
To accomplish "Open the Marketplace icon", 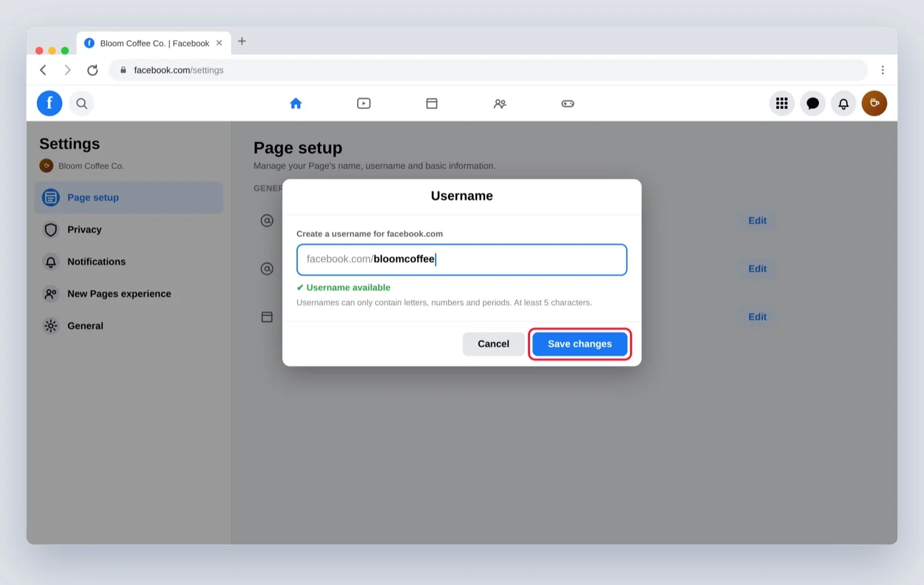I will pyautogui.click(x=432, y=103).
